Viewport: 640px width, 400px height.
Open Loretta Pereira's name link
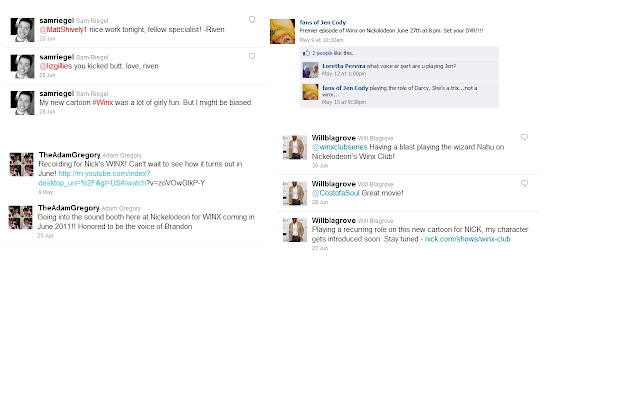(x=344, y=66)
